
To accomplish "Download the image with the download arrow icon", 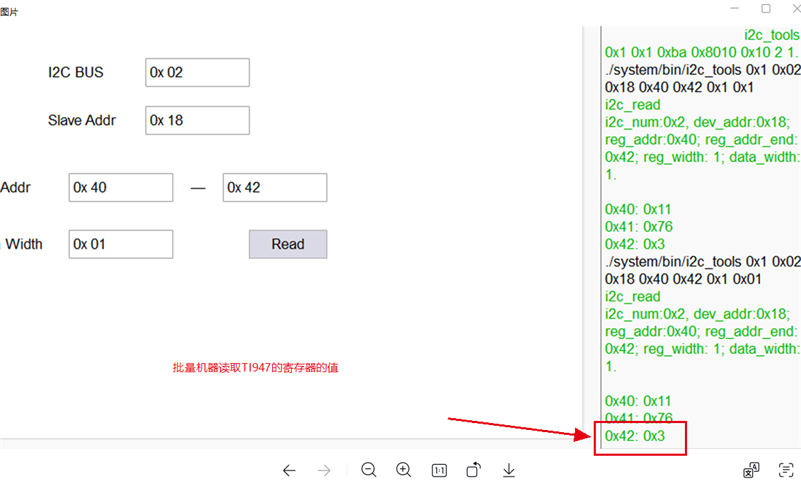I will click(509, 470).
